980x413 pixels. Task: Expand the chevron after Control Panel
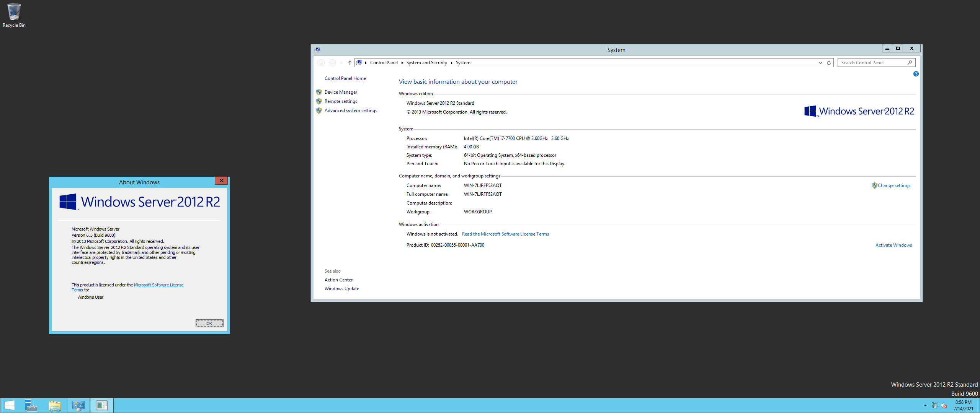click(x=402, y=63)
